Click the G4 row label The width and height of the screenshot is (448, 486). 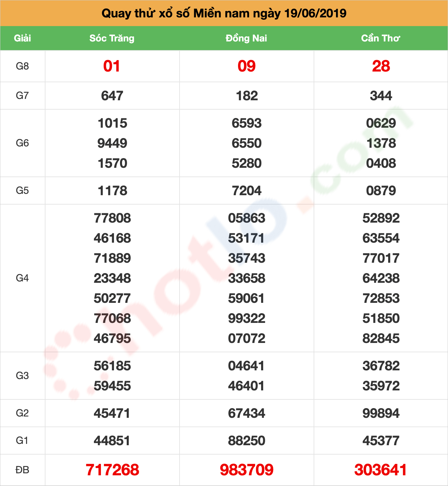pos(22,278)
